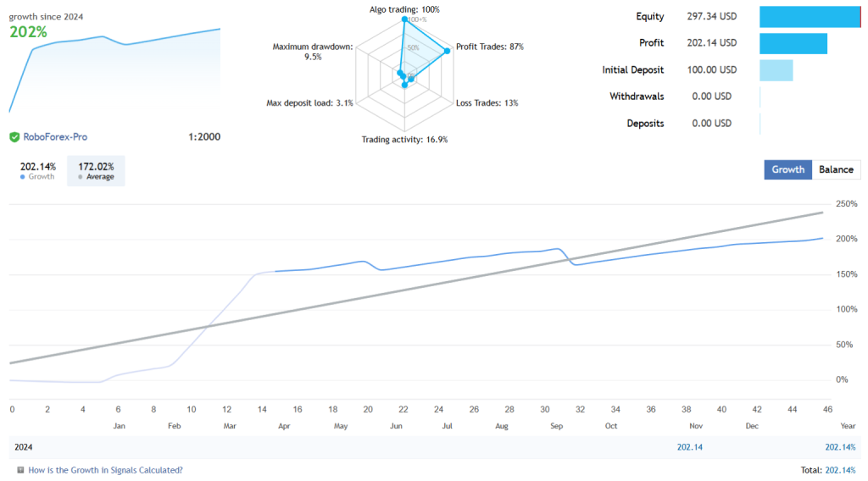868x481 pixels.
Task: Click the Trading activity 16.9% label
Action: pyautogui.click(x=404, y=140)
